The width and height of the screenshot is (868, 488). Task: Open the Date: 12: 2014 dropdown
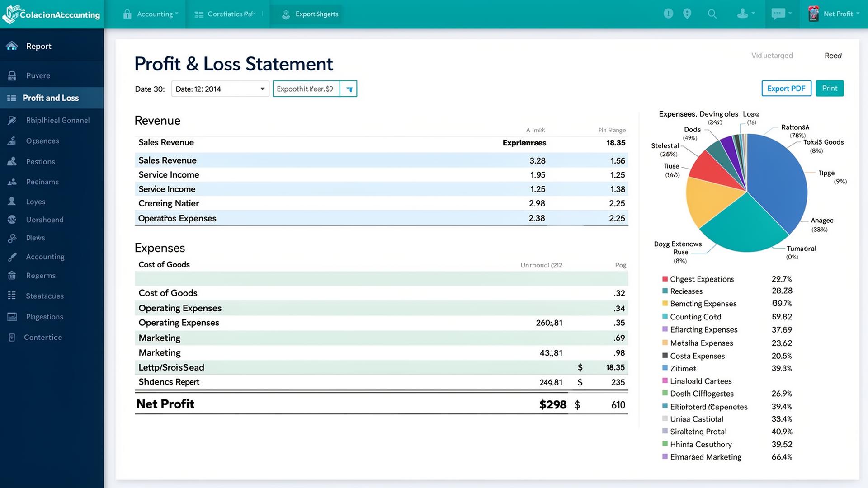pyautogui.click(x=220, y=89)
